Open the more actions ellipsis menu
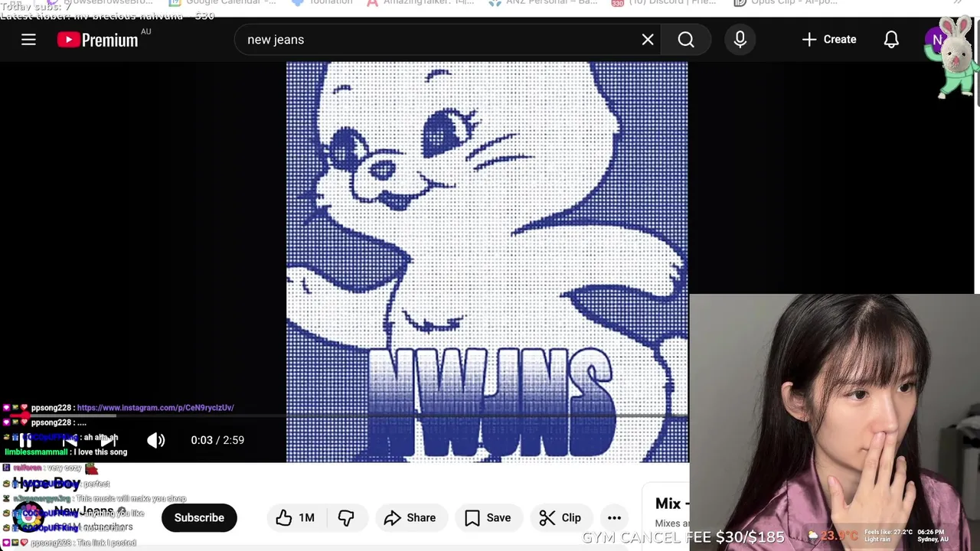 click(614, 518)
